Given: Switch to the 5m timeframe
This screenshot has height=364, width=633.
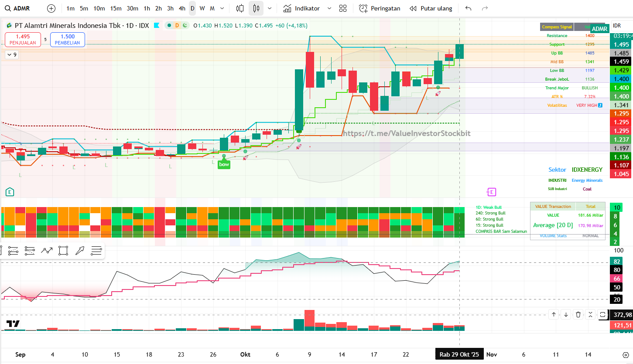Looking at the screenshot, I should click(84, 8).
